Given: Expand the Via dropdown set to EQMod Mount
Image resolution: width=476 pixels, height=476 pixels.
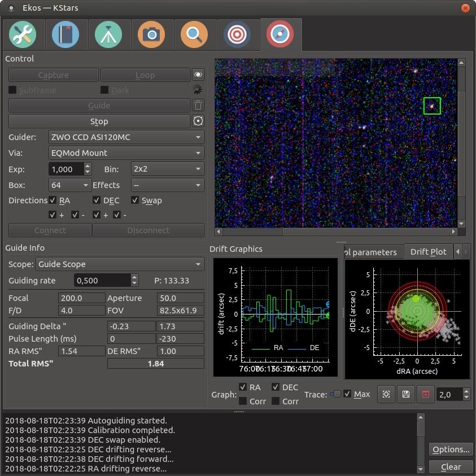Looking at the screenshot, I should tap(126, 152).
